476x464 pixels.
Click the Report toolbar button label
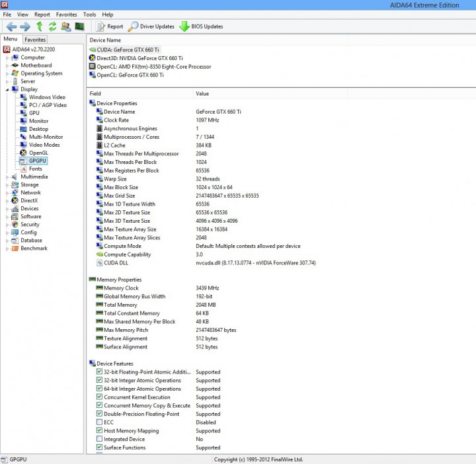click(x=115, y=26)
